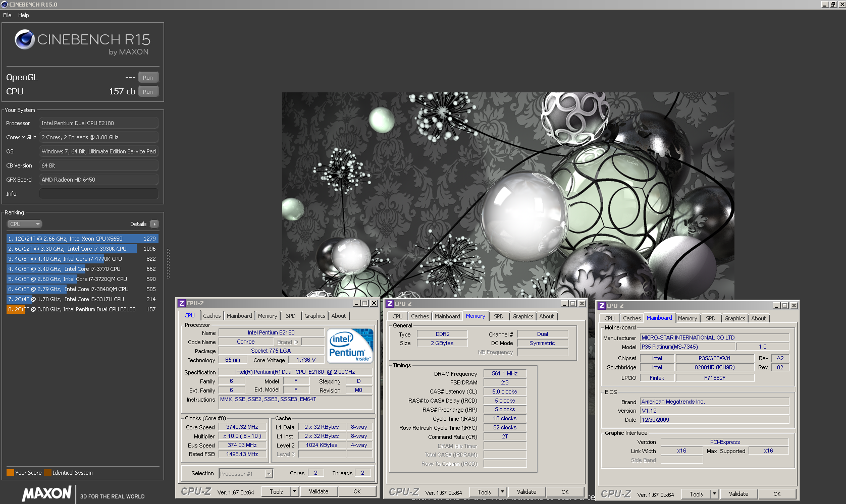
Task: Minimize the Memory CPU-Z window
Action: [x=564, y=304]
